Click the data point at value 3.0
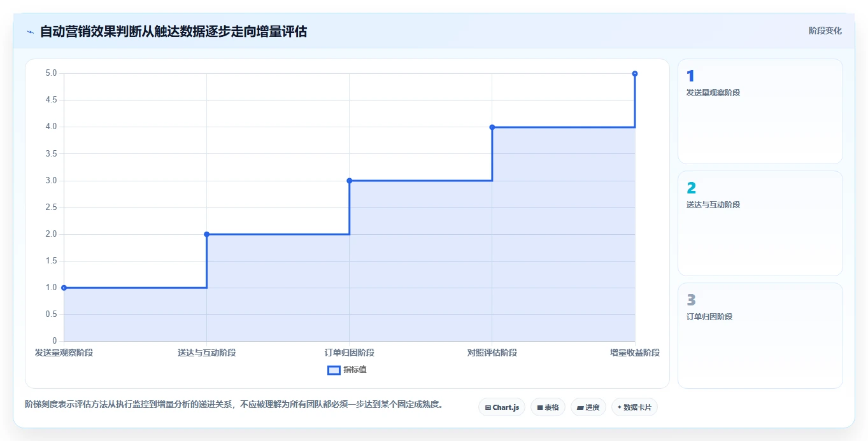 pyautogui.click(x=350, y=181)
